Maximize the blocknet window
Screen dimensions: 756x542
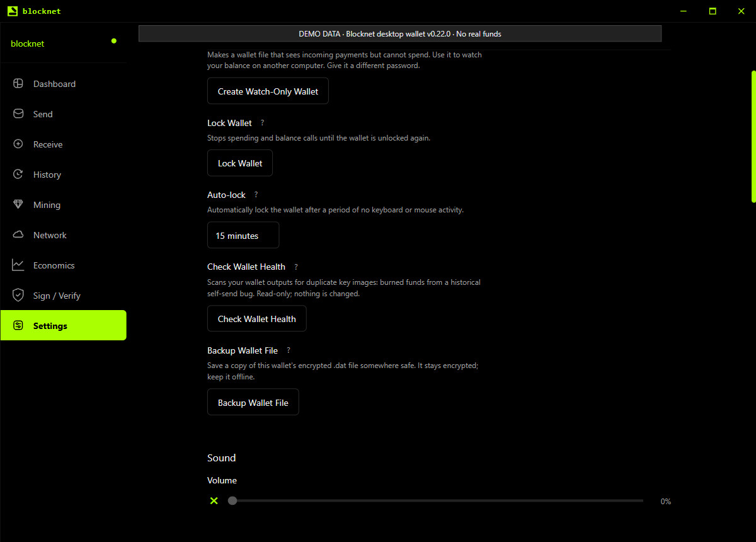pyautogui.click(x=713, y=11)
